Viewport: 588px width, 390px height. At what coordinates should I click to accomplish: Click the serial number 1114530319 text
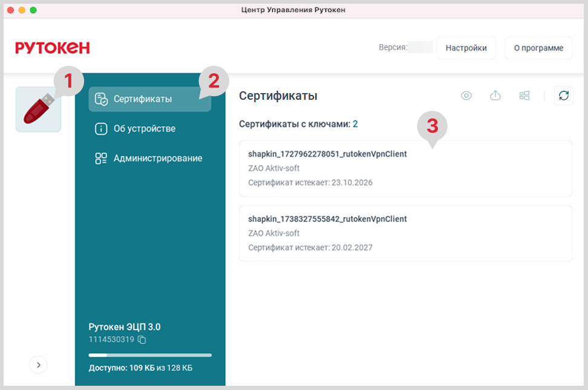pyautogui.click(x=111, y=340)
